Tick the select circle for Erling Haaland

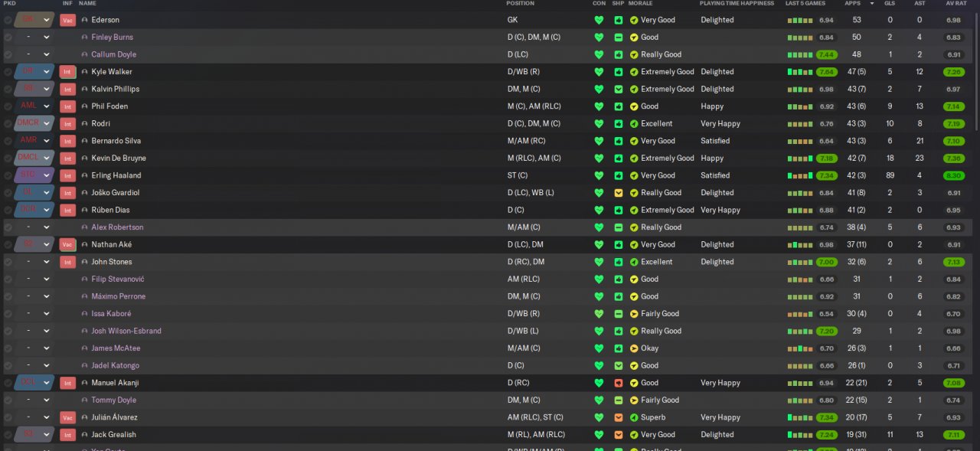pos(8,175)
